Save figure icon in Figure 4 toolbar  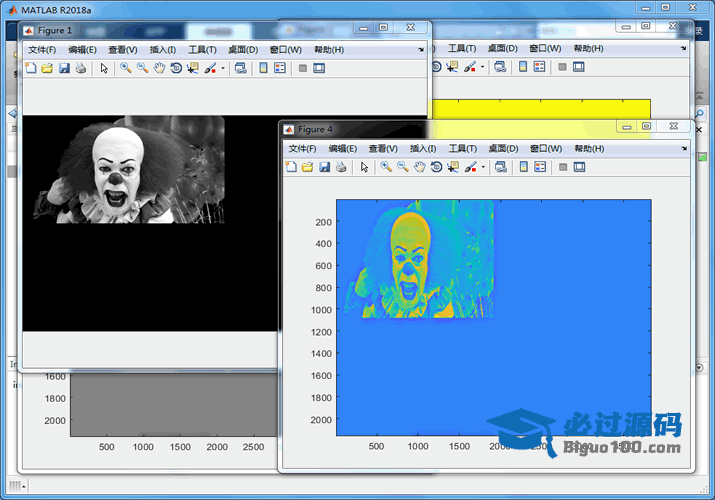tap(324, 167)
